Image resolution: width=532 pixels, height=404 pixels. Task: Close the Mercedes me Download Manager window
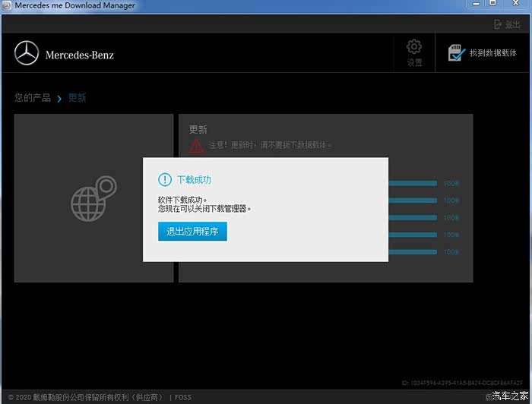[x=516, y=3]
